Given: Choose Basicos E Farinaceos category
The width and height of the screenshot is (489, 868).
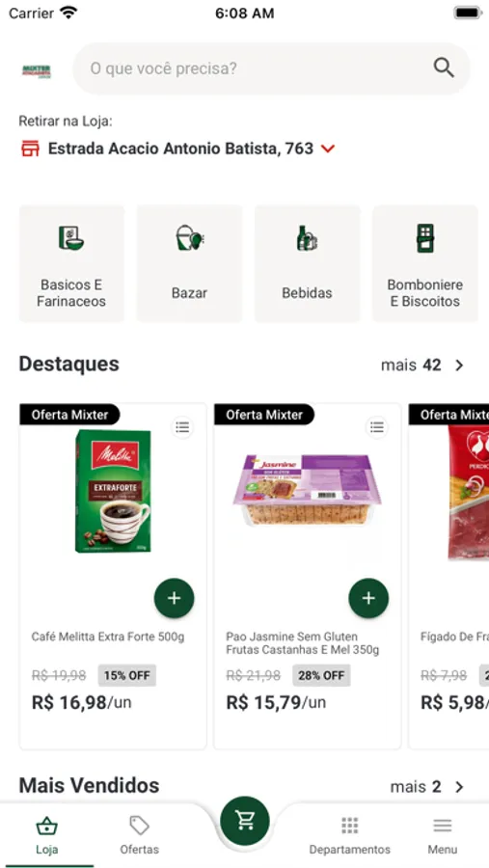Looking at the screenshot, I should (x=71, y=263).
